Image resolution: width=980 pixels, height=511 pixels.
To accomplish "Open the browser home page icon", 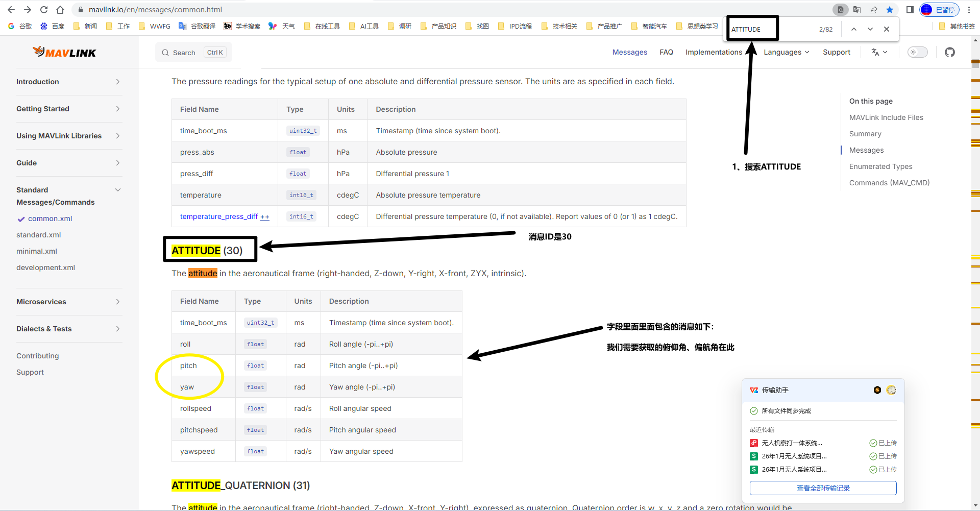I will click(60, 10).
